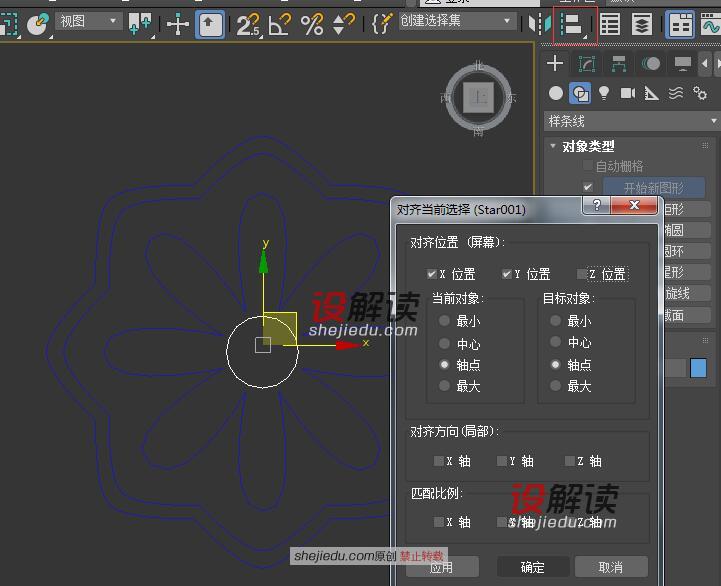Toggle Select and Manipulate tool
The height and width of the screenshot is (586, 721).
(177, 23)
